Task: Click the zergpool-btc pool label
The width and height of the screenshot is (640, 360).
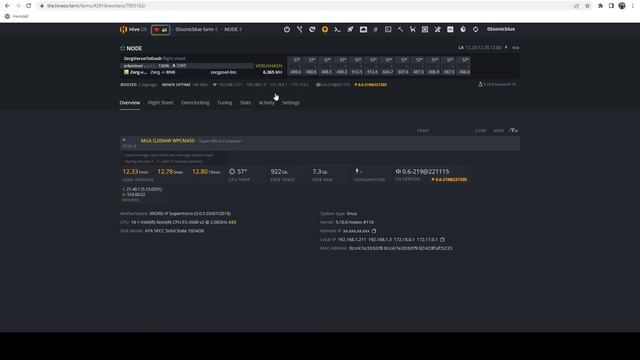Action: click(224, 72)
